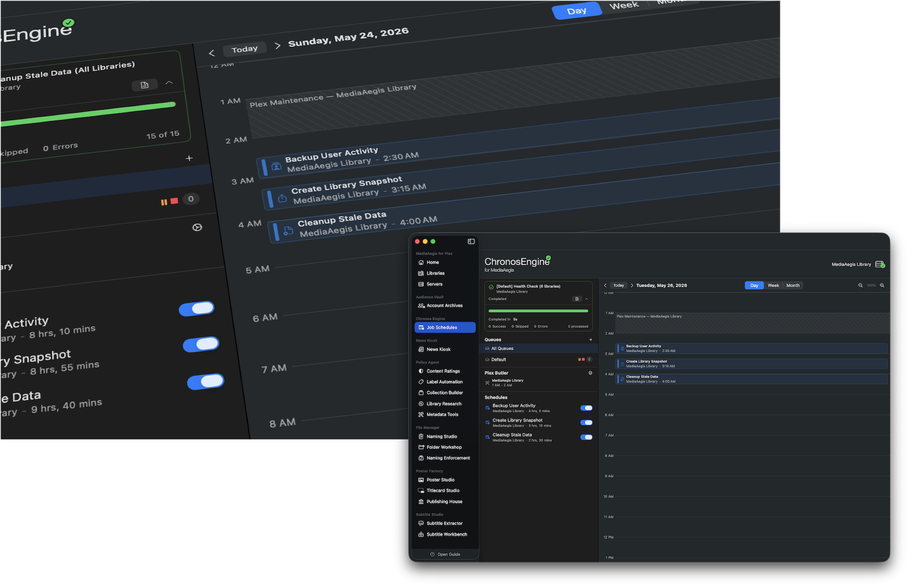Click the Today button in background window
Viewport: 910px width, 588px height.
point(244,49)
